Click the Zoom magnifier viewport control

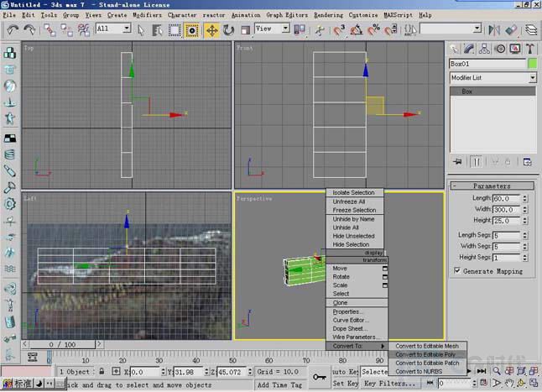point(497,371)
